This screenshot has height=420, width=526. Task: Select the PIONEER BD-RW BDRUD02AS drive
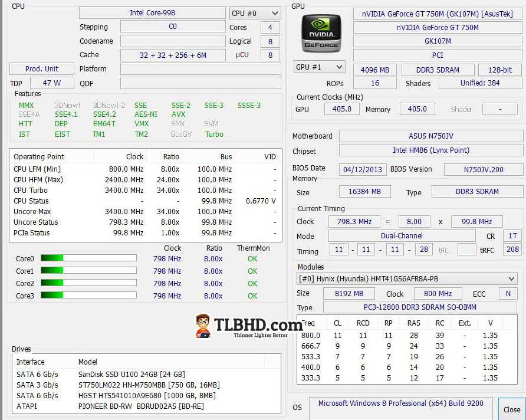tap(147, 406)
